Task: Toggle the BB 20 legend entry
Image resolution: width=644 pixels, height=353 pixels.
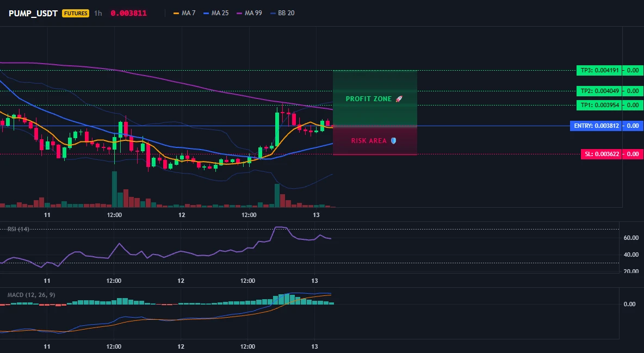Action: click(x=283, y=13)
